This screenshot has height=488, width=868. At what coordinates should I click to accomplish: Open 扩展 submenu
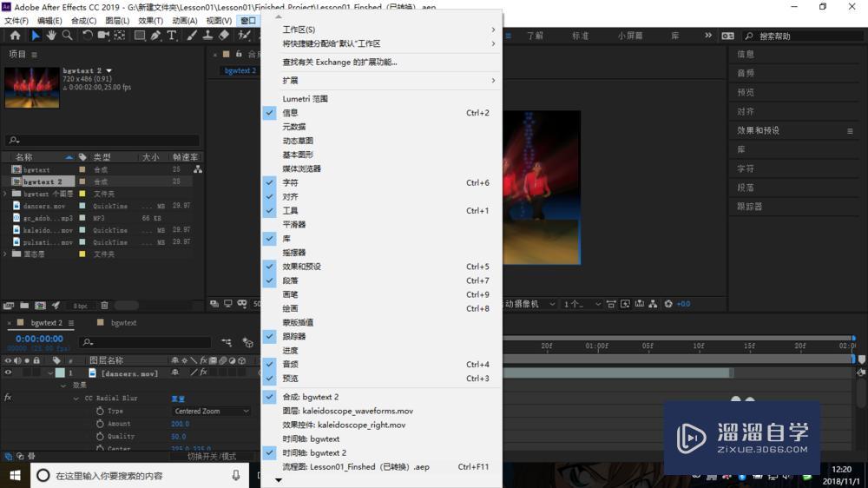point(381,80)
